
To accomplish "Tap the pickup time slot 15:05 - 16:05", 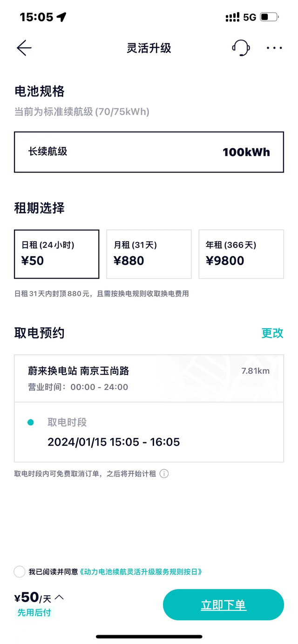I will (x=114, y=442).
